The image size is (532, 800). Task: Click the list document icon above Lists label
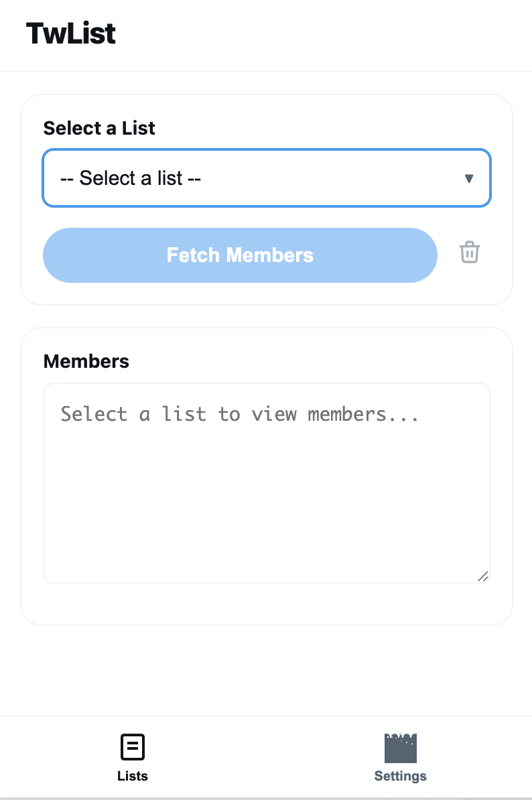(x=132, y=746)
